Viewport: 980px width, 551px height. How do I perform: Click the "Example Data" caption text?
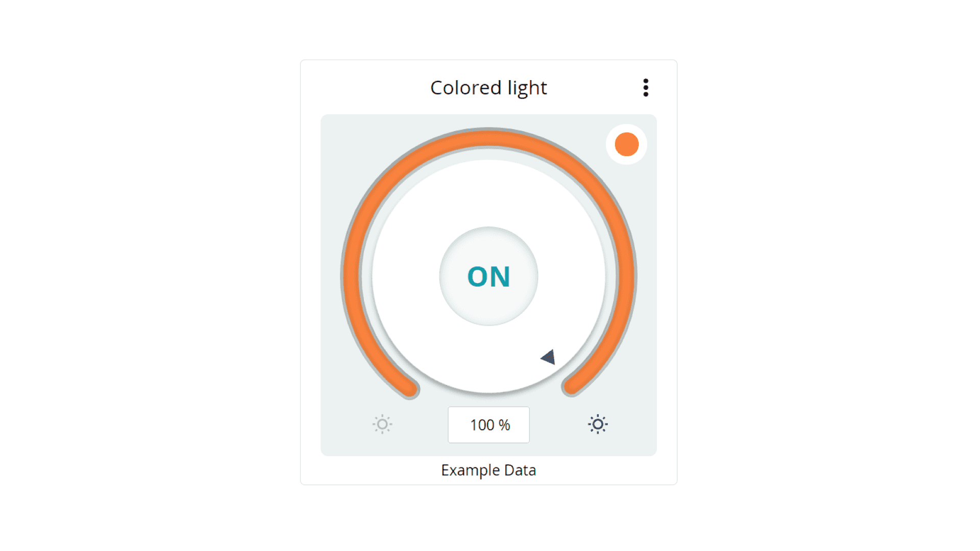(x=488, y=470)
